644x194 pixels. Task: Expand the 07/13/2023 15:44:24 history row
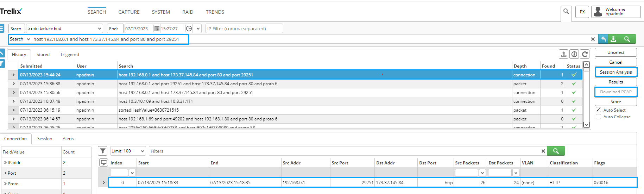[x=13, y=75]
